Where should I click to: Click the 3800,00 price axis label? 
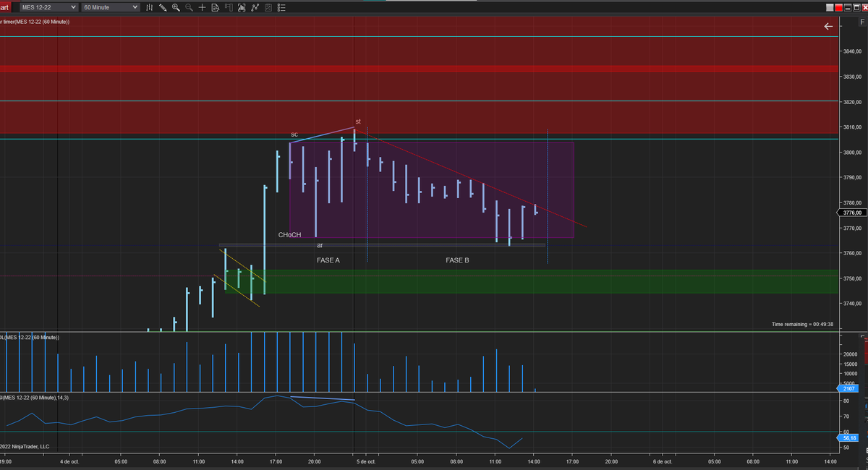pos(853,153)
